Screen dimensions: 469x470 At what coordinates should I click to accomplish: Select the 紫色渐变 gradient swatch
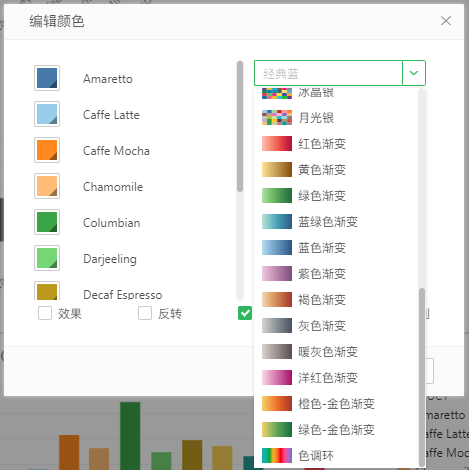tap(277, 274)
